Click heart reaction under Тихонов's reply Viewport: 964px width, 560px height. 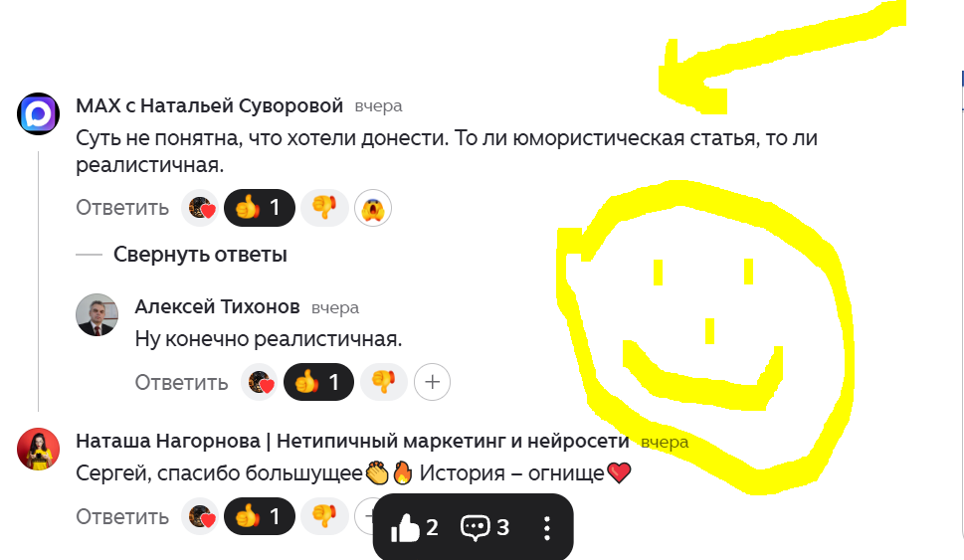(260, 382)
